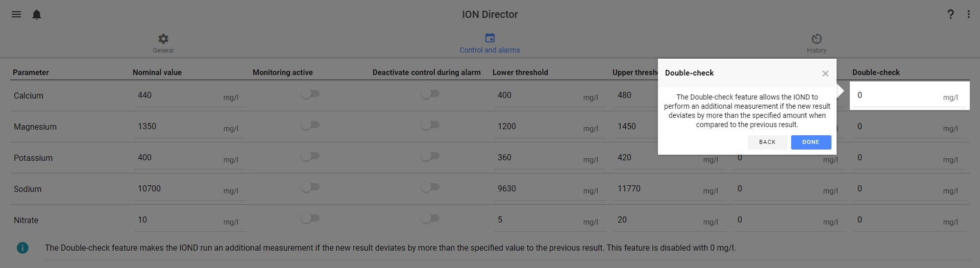Open the three-dot options menu

(x=968, y=14)
